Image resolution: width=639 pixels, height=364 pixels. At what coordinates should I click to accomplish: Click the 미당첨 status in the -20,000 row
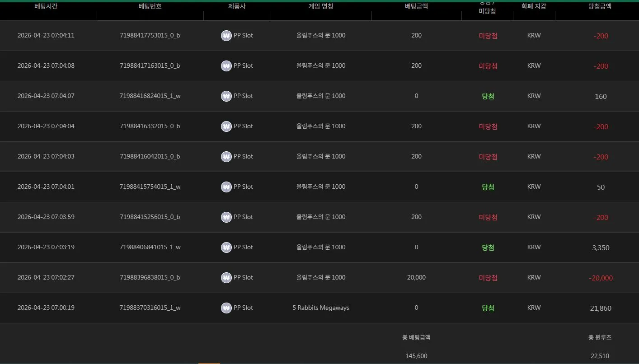(x=488, y=278)
